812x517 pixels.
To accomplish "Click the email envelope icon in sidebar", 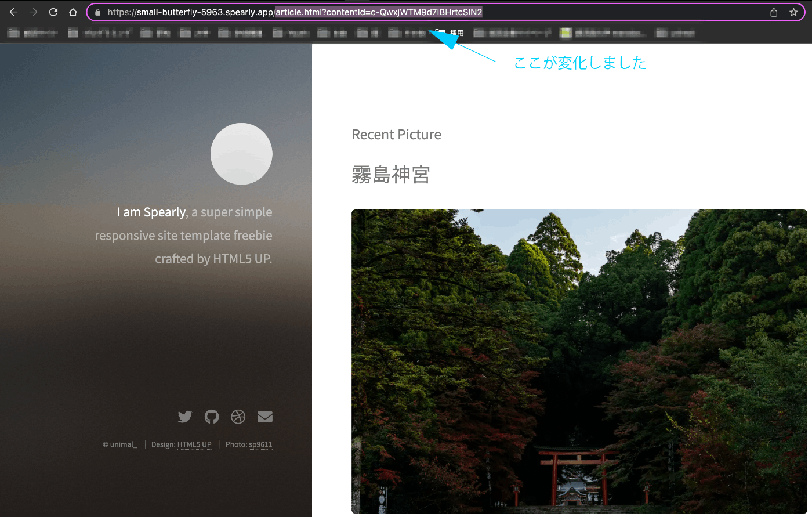I will tap(265, 417).
